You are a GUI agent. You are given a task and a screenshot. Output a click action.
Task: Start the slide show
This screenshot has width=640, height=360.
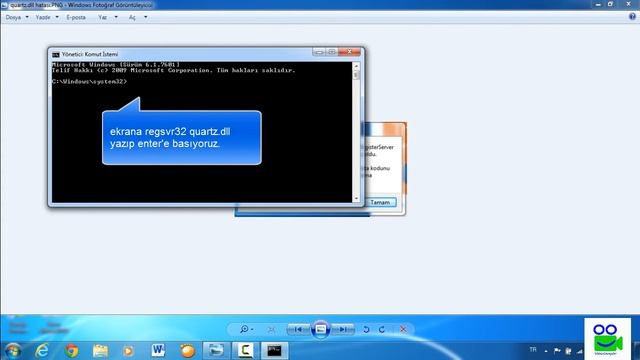tap(321, 329)
